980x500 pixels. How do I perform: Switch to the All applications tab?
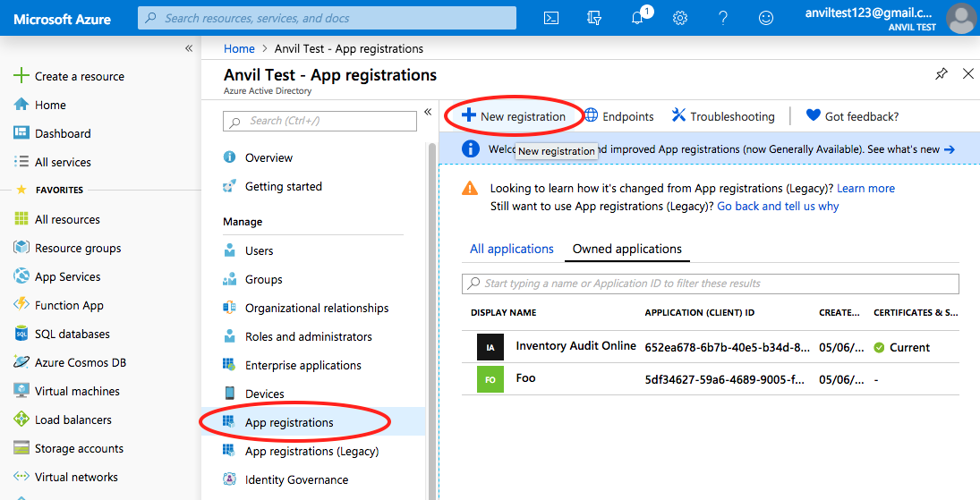[512, 249]
